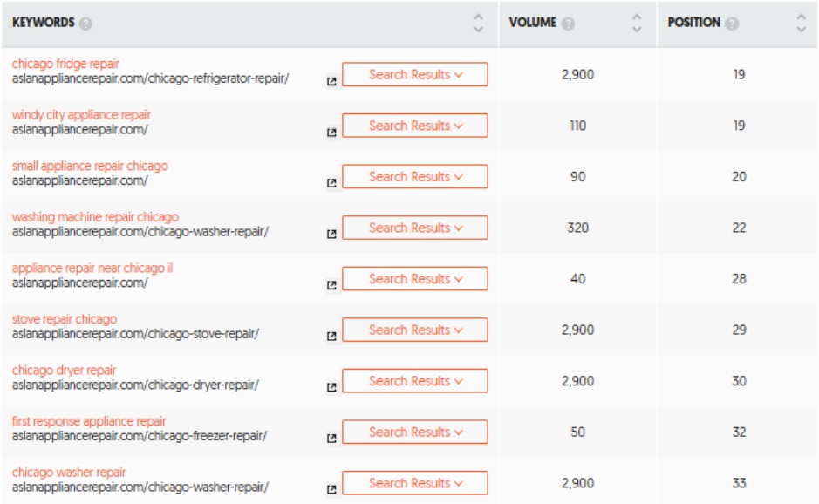Click the position cell for windy city appliance repair
Viewport: 819px width, 504px height.
click(x=739, y=126)
